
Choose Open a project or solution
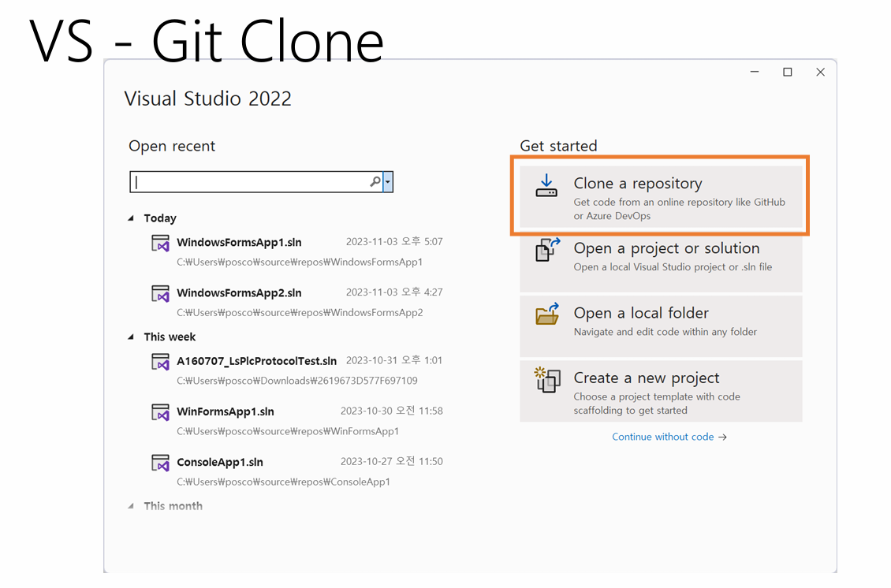point(661,262)
